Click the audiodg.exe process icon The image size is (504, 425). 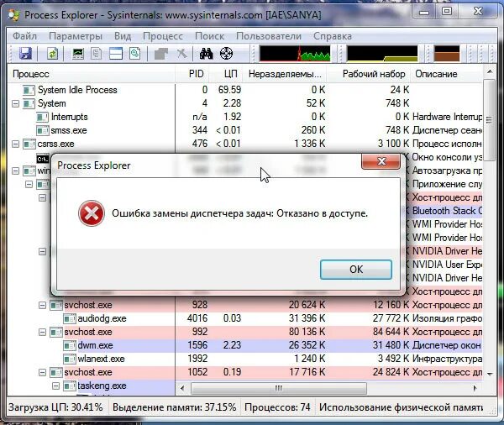[x=70, y=319]
